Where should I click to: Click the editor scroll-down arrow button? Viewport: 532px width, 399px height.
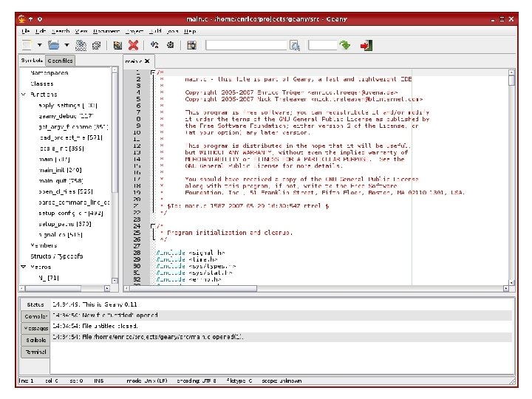click(x=511, y=282)
